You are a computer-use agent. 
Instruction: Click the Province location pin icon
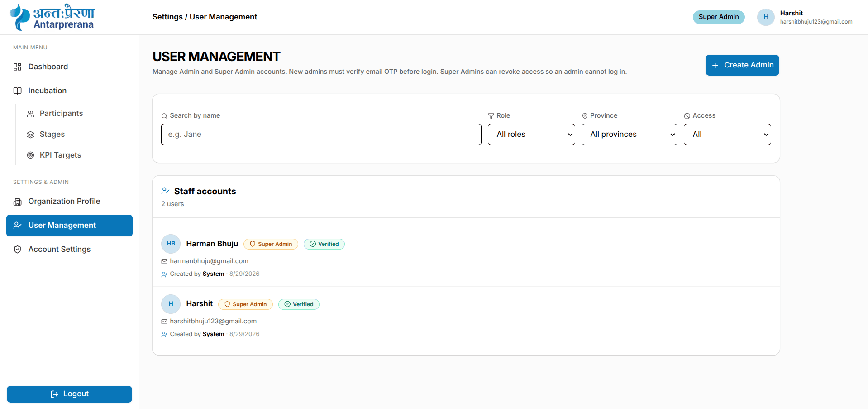[x=585, y=116]
